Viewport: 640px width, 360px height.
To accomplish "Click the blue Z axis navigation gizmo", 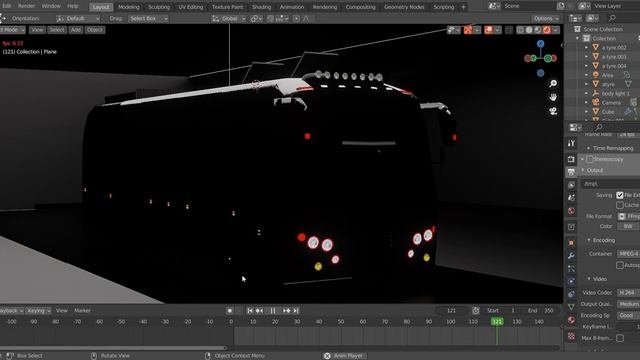I will click(540, 44).
